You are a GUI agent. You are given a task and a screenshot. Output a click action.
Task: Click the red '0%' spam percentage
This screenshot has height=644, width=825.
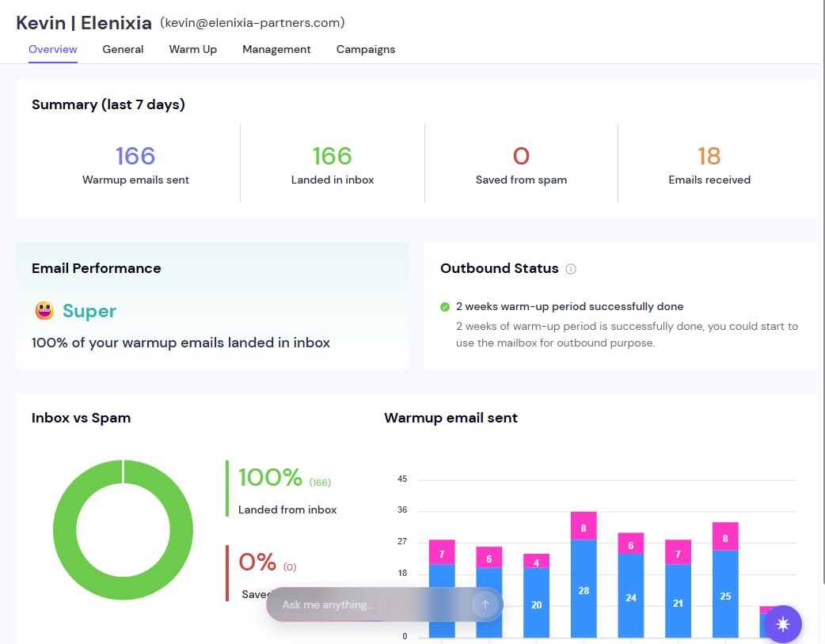click(257, 562)
